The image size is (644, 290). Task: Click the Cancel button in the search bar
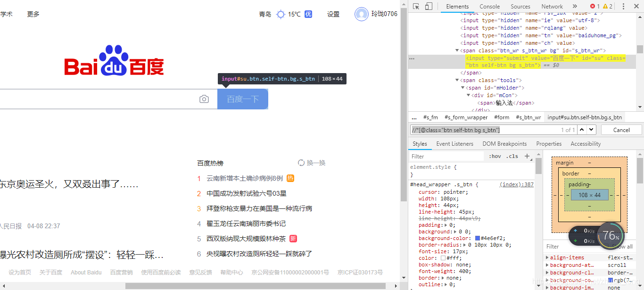point(621,129)
